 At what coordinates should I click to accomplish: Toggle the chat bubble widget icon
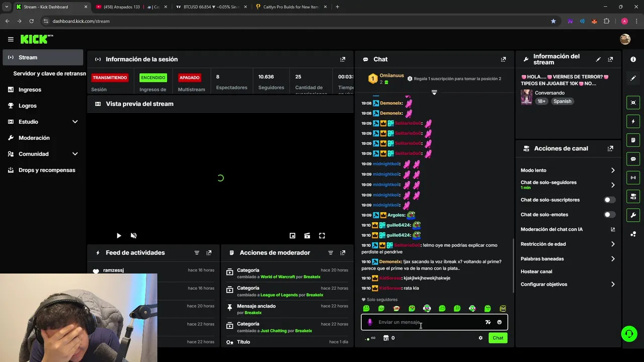coord(633,159)
